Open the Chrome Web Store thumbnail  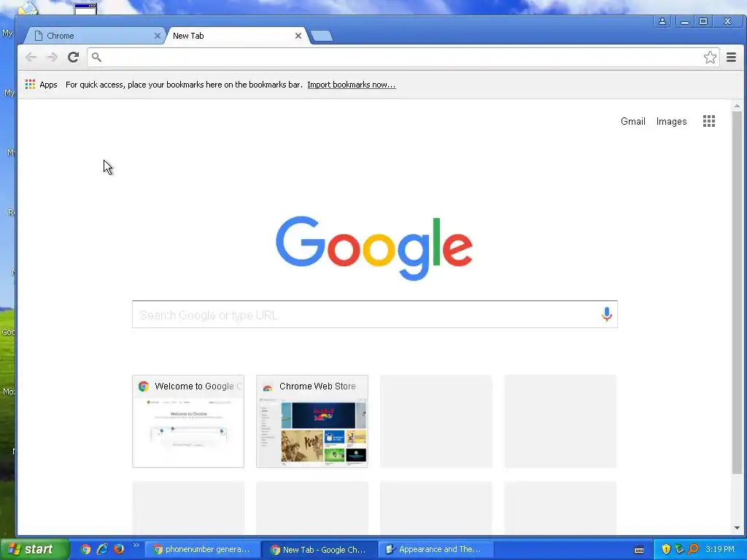pos(312,421)
